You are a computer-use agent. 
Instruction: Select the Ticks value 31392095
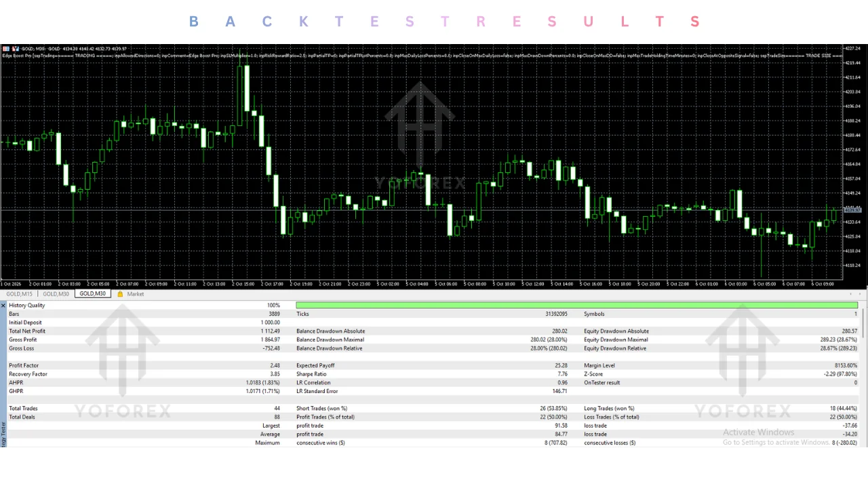pos(556,314)
